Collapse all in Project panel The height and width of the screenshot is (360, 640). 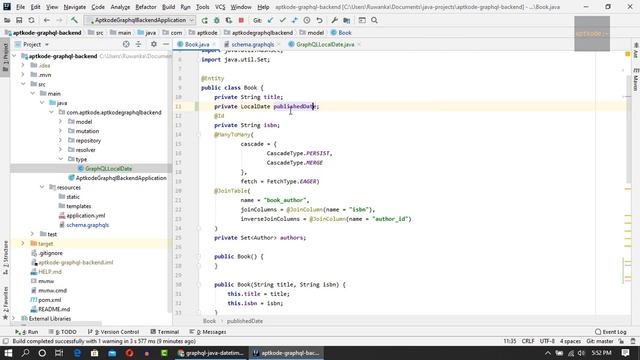[139, 44]
